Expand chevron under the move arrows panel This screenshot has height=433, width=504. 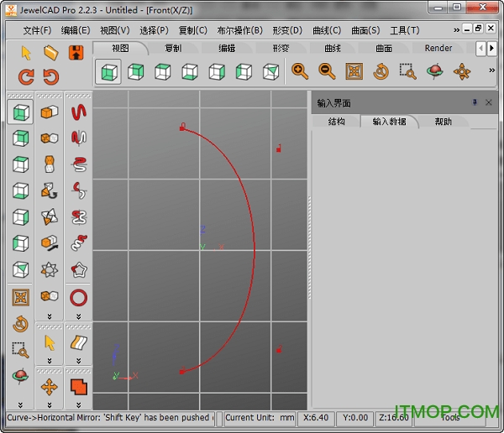click(50, 405)
